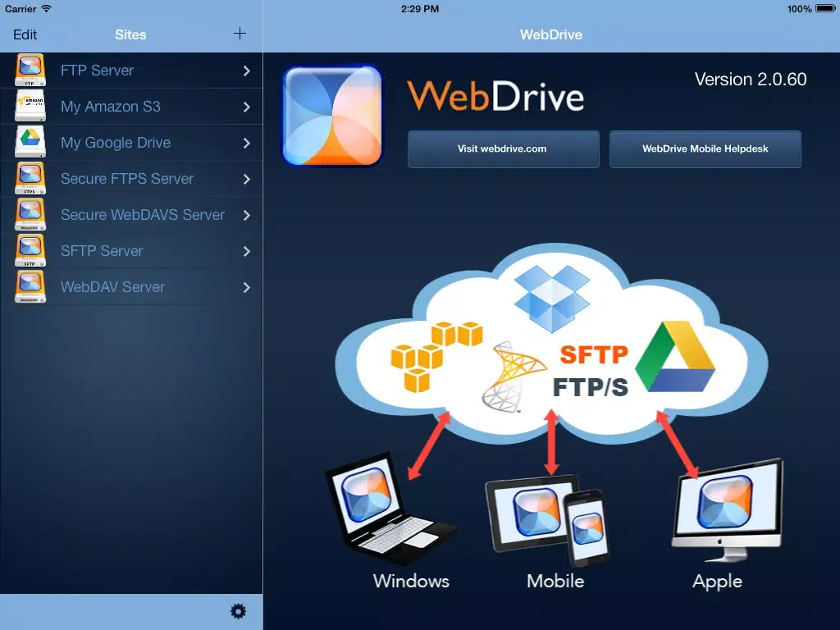This screenshot has width=840, height=630.
Task: Expand WebDAV Server with its chevron
Action: click(246, 287)
